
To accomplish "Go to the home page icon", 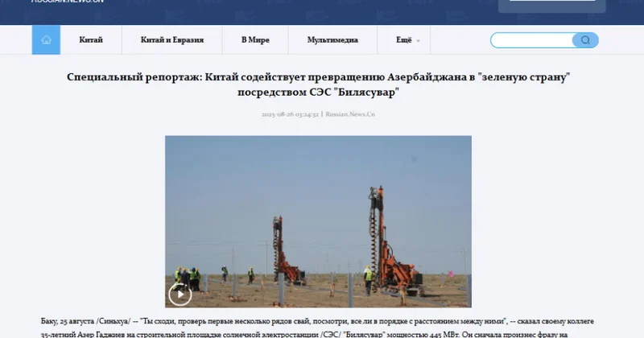I will [x=46, y=40].
